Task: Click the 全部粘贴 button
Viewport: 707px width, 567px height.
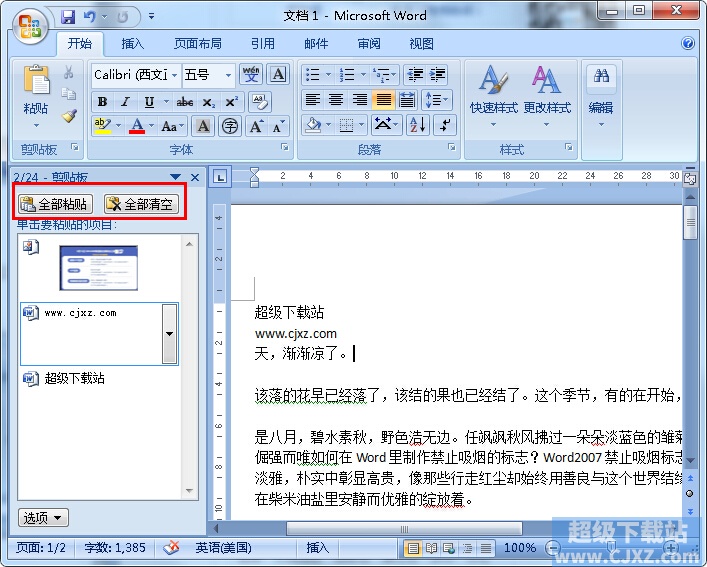Action: (x=55, y=204)
